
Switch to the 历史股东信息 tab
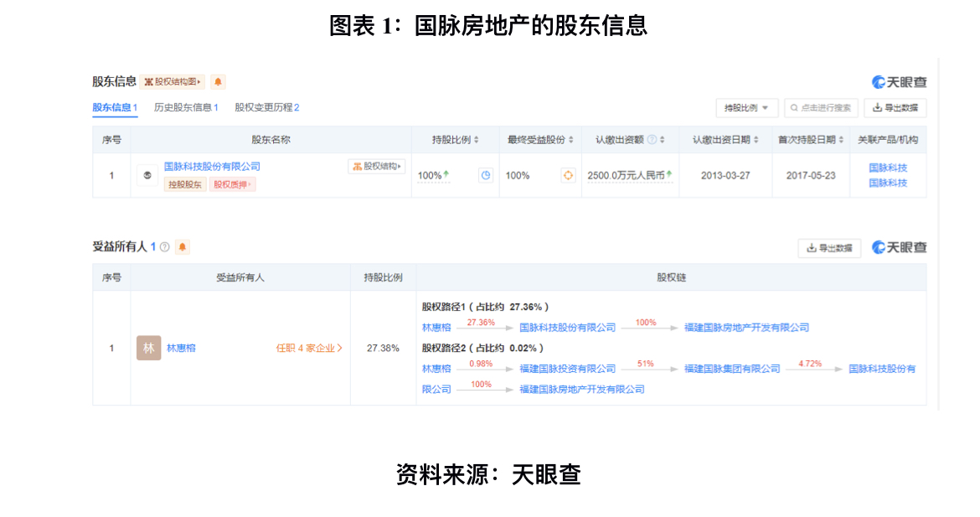click(186, 107)
